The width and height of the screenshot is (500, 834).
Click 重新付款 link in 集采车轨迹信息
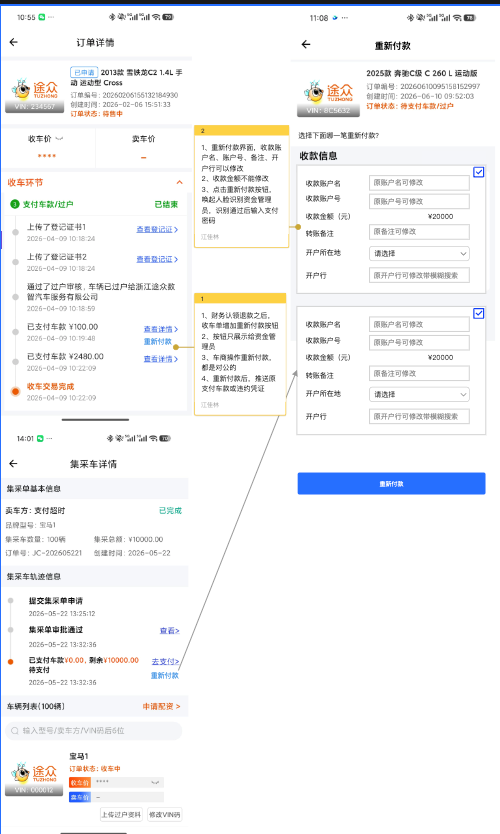(164, 675)
